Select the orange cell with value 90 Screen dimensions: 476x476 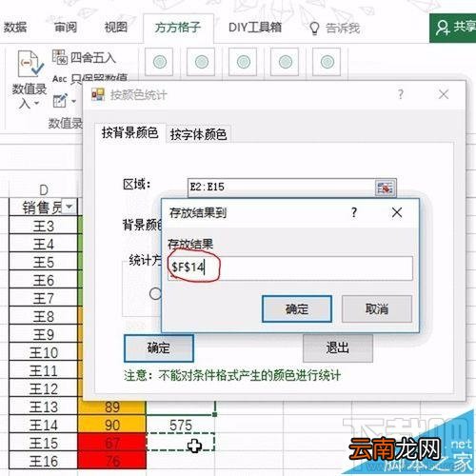point(112,425)
